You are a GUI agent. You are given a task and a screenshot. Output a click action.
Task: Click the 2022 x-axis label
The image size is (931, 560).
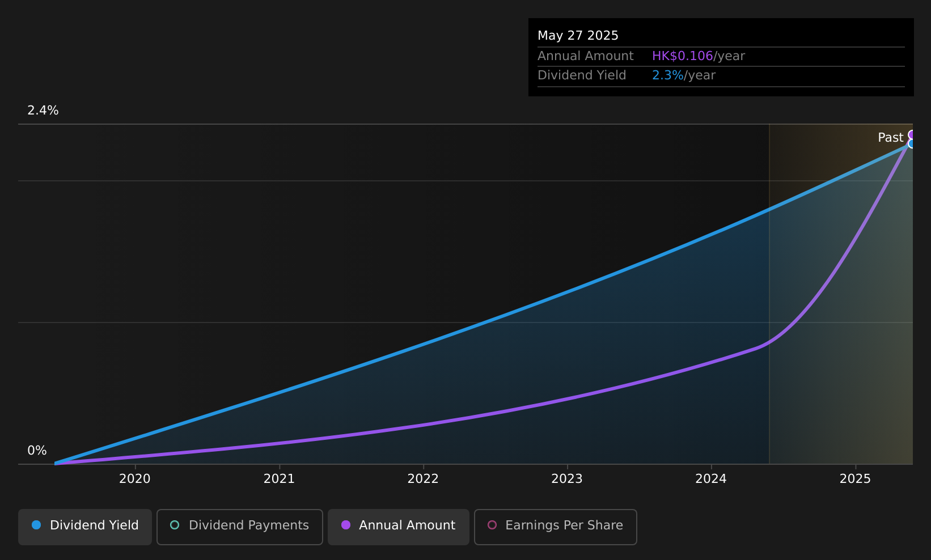tap(423, 479)
